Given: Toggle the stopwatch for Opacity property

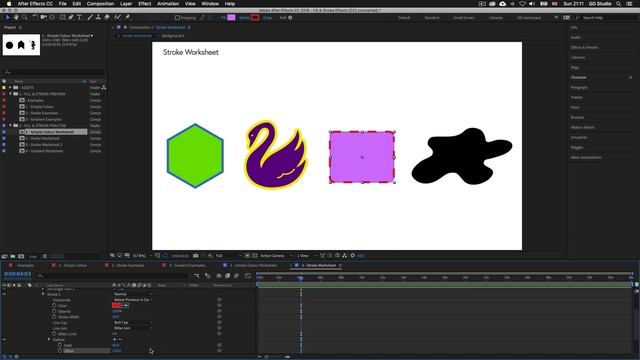Looking at the screenshot, I should pyautogui.click(x=54, y=311).
